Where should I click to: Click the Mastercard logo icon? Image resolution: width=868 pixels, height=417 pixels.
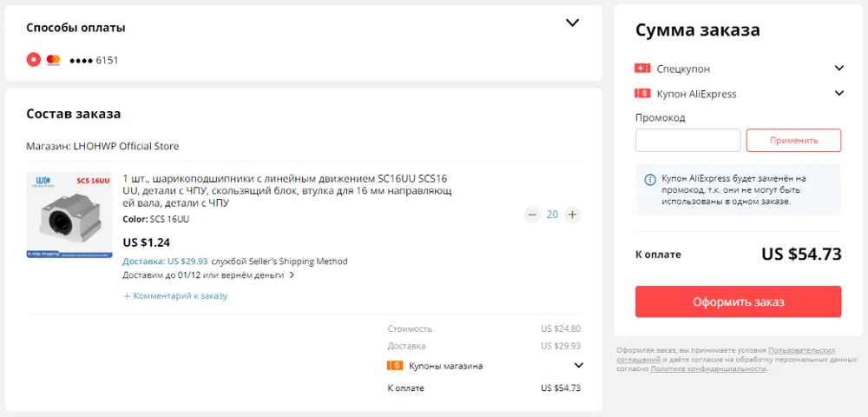[53, 60]
